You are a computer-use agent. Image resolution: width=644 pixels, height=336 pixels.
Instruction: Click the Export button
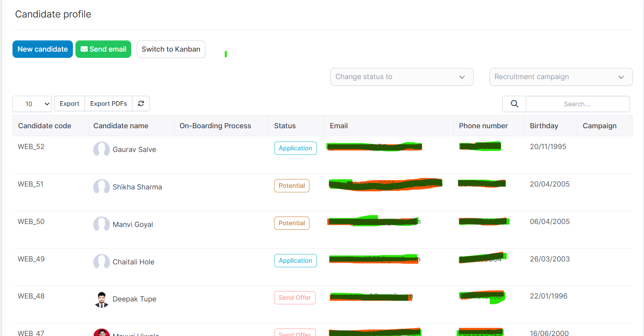tap(70, 104)
